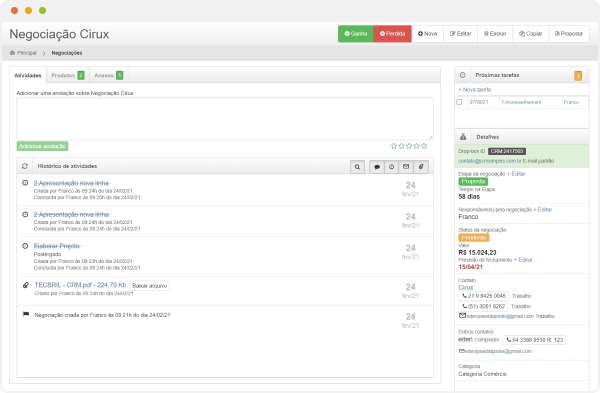Edit responsável via + Editar link
Viewport: 600px width, 393px height.
(543, 210)
